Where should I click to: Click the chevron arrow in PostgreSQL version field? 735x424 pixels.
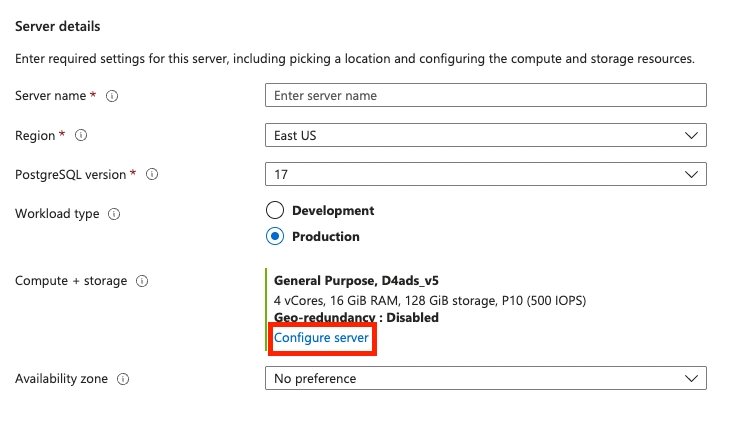(690, 174)
